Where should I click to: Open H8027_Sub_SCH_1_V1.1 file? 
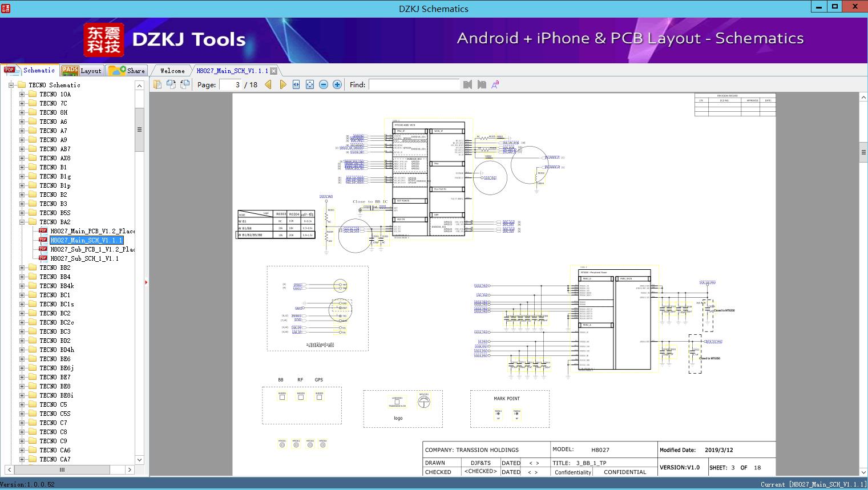pos(84,258)
